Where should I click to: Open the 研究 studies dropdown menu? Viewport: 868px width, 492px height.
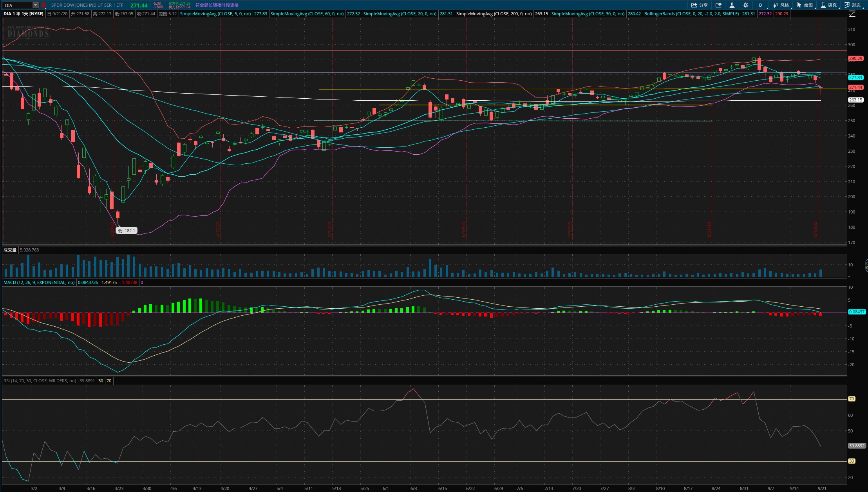[x=829, y=5]
